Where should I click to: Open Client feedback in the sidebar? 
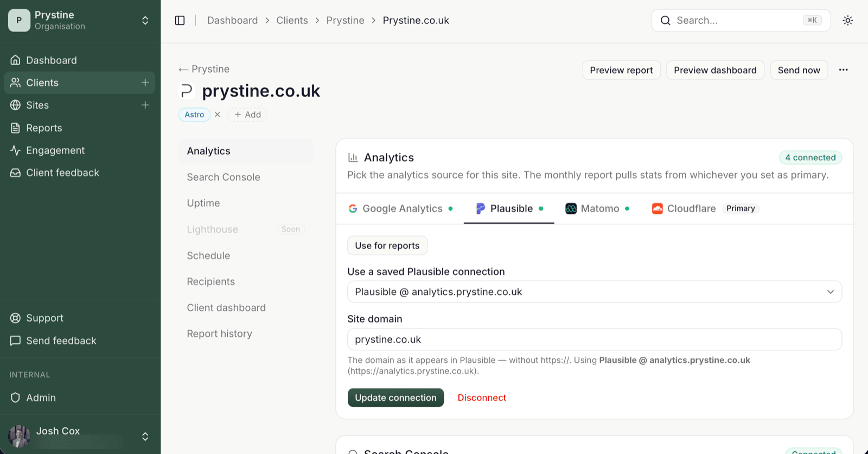tap(79, 172)
